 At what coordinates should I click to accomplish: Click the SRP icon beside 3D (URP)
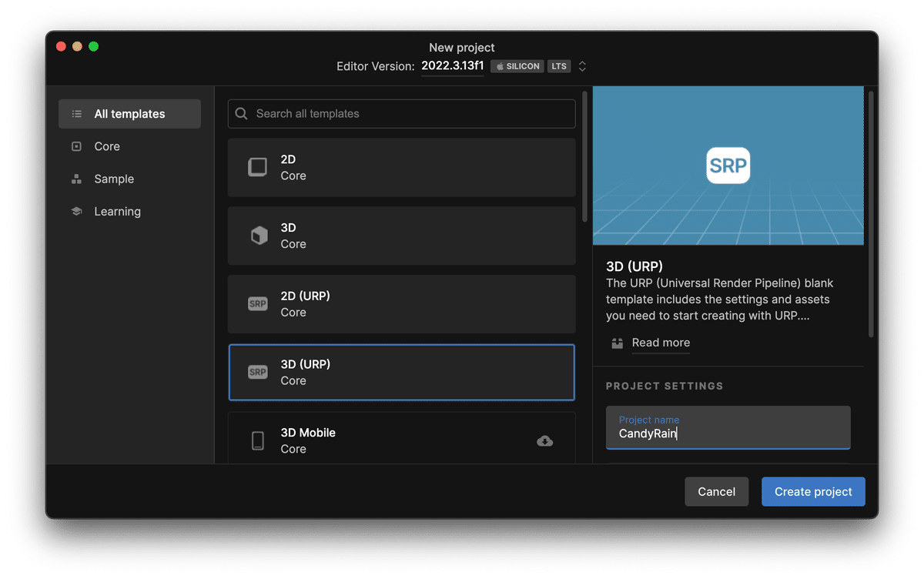[x=257, y=373]
